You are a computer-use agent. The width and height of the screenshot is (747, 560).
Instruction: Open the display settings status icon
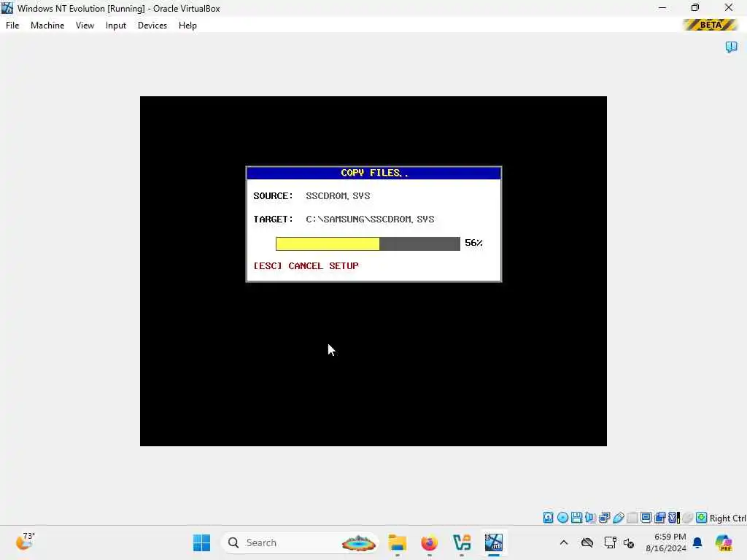point(646,518)
